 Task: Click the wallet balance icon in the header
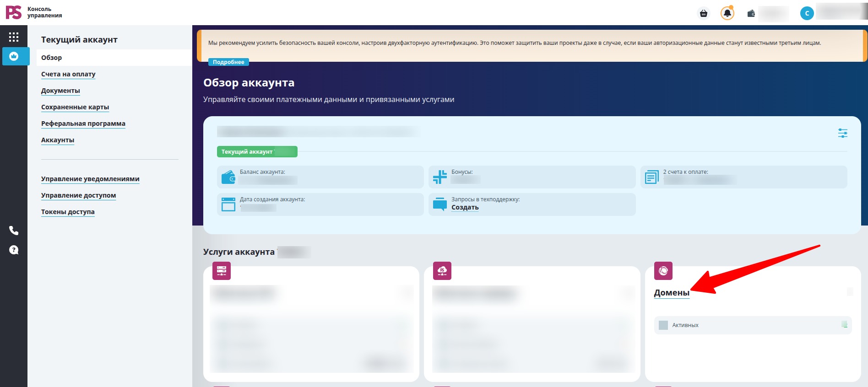coord(751,13)
